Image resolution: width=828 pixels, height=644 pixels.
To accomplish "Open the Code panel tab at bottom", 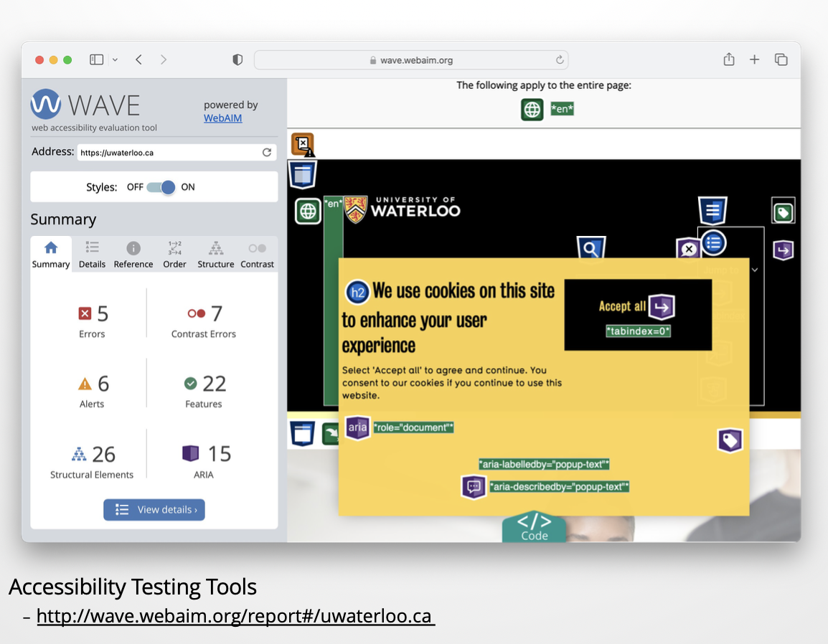I will [534, 527].
